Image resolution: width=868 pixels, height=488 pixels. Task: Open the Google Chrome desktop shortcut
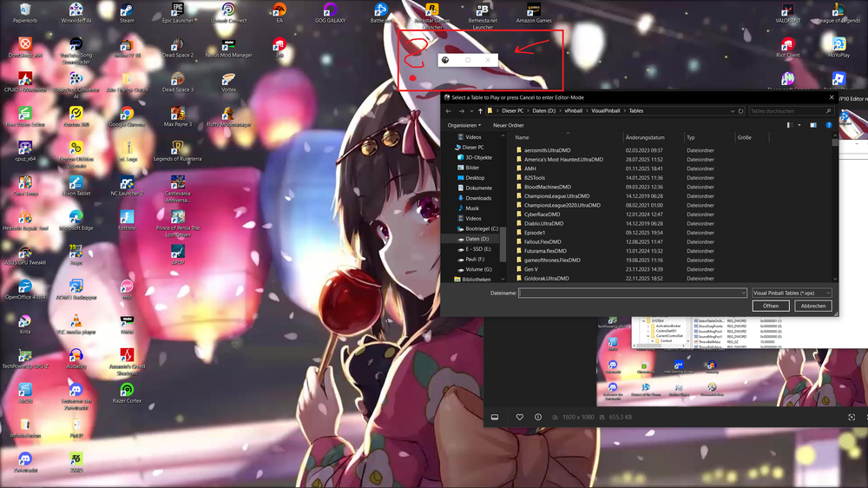(x=127, y=117)
